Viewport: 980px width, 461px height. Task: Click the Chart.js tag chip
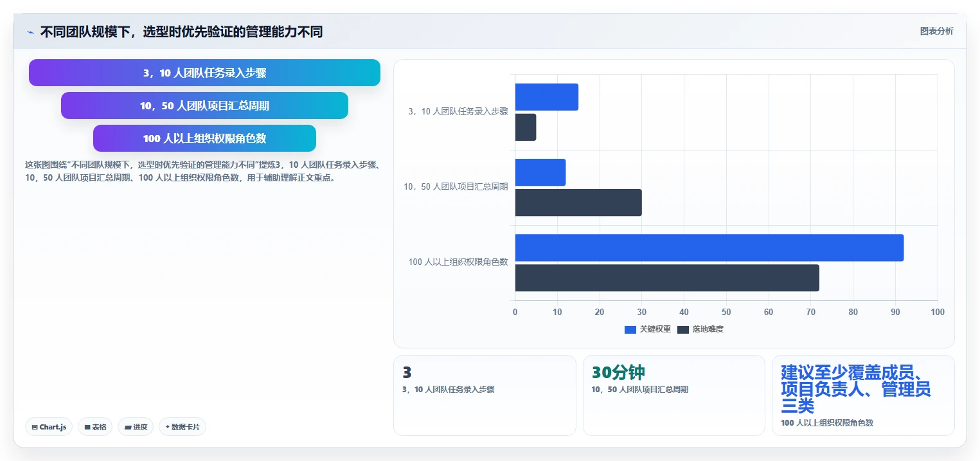pyautogui.click(x=49, y=427)
